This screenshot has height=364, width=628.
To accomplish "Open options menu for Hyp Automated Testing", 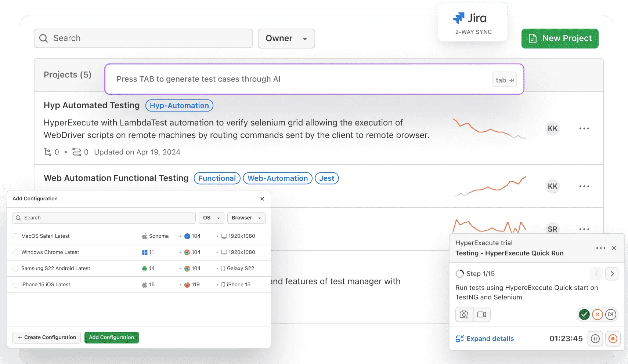I will [x=584, y=128].
